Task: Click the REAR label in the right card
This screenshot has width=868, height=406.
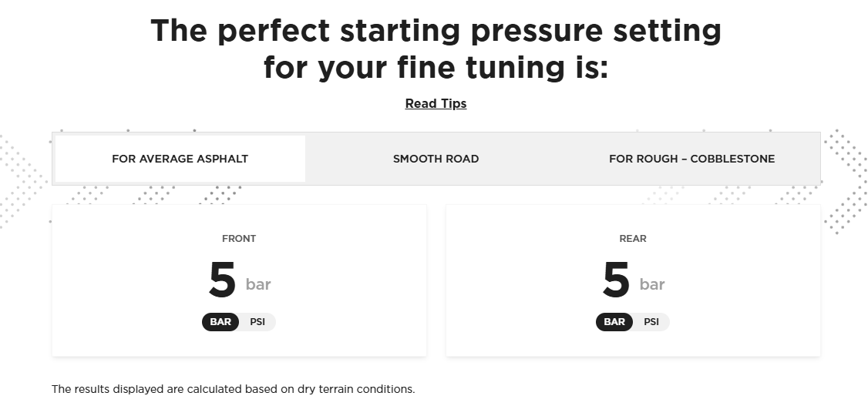Action: pos(633,239)
